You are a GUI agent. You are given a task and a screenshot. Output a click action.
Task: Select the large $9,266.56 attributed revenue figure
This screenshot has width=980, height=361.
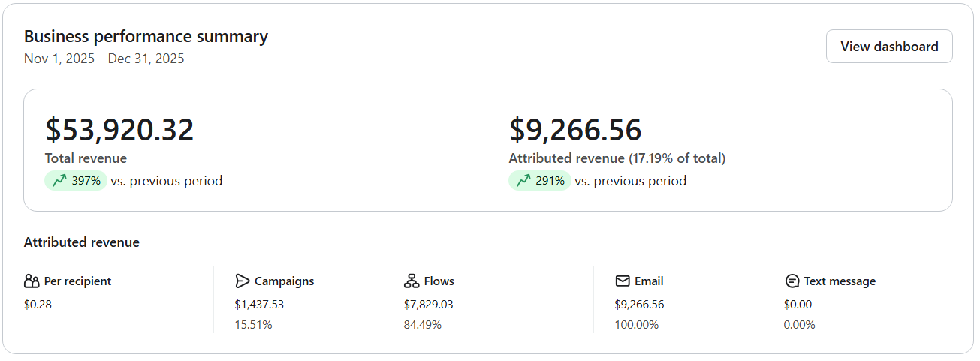click(x=575, y=130)
